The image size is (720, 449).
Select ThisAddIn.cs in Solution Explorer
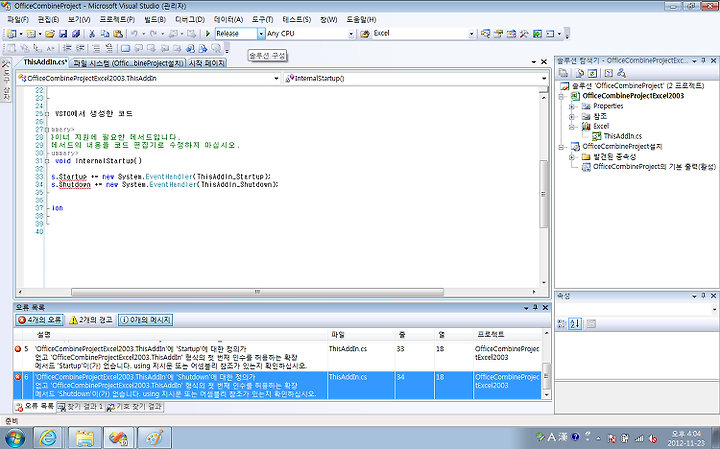pyautogui.click(x=622, y=136)
